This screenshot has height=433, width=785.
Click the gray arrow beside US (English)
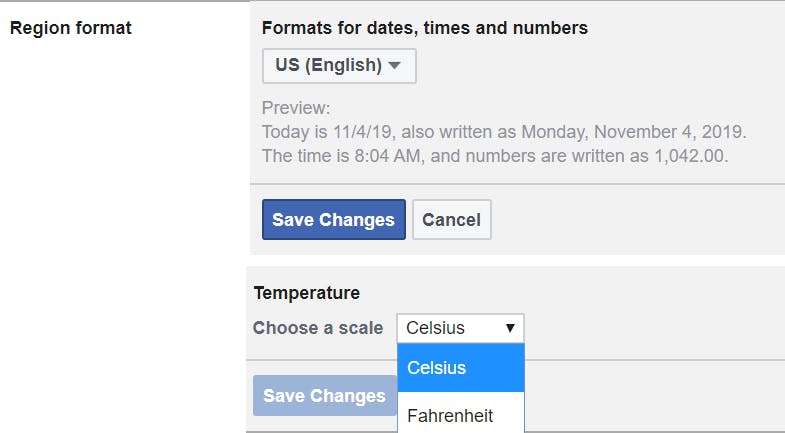395,66
